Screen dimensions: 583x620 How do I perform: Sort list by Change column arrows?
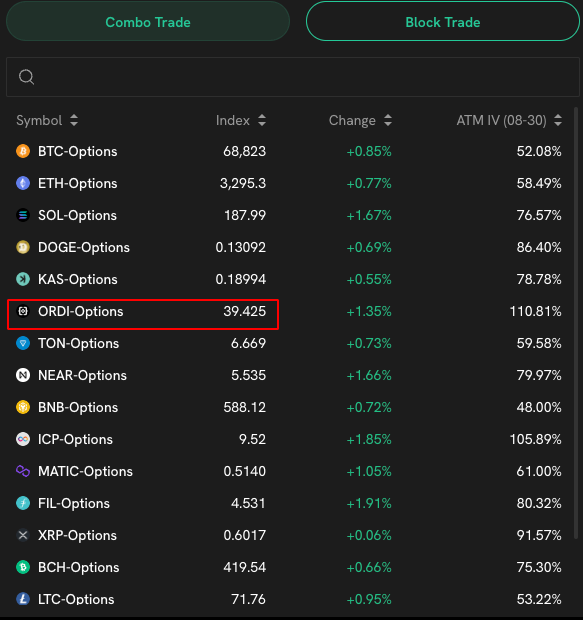(x=388, y=120)
